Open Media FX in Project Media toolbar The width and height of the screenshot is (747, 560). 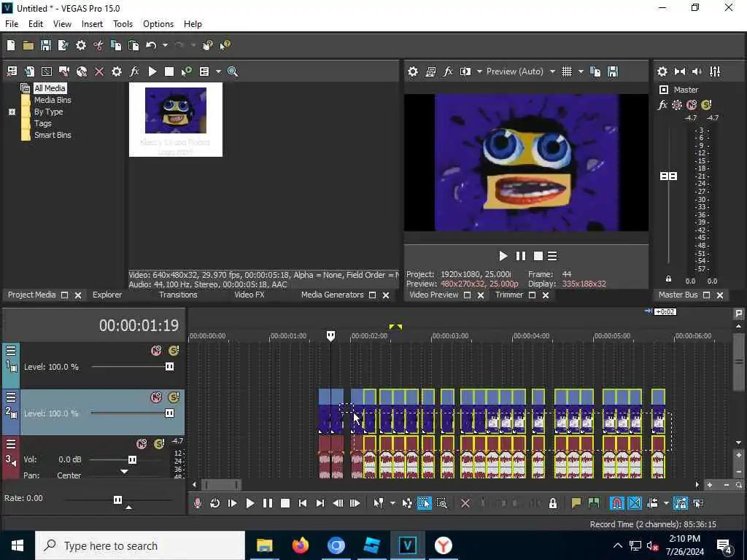coord(134,71)
